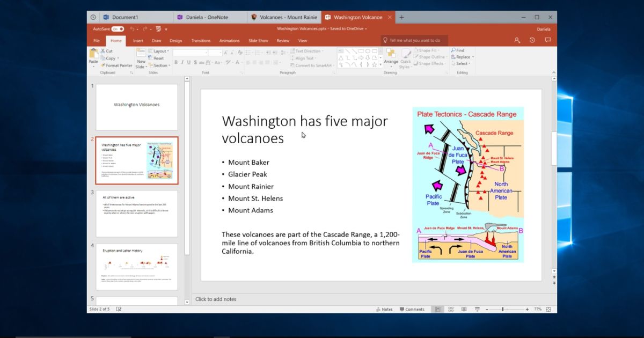Start Slide Show from status bar

click(x=477, y=310)
